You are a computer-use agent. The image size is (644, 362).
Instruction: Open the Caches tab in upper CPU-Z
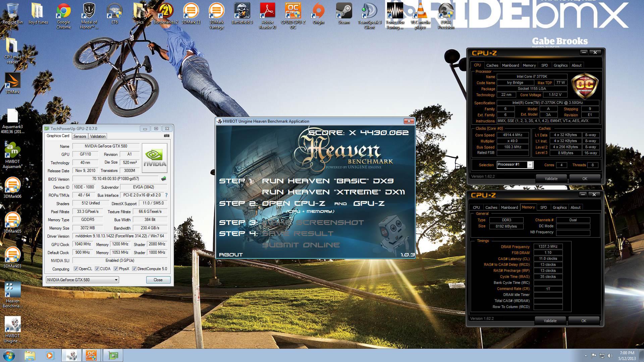(492, 65)
